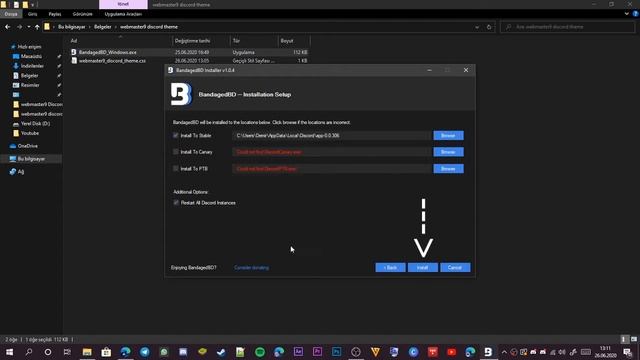The image size is (640, 360).
Task: Open Hızlı erişim in sidebar
Action: [x=29, y=47]
